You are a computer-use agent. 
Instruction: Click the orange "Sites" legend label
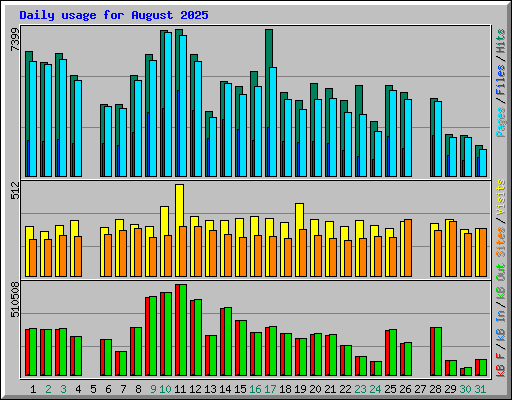point(500,242)
